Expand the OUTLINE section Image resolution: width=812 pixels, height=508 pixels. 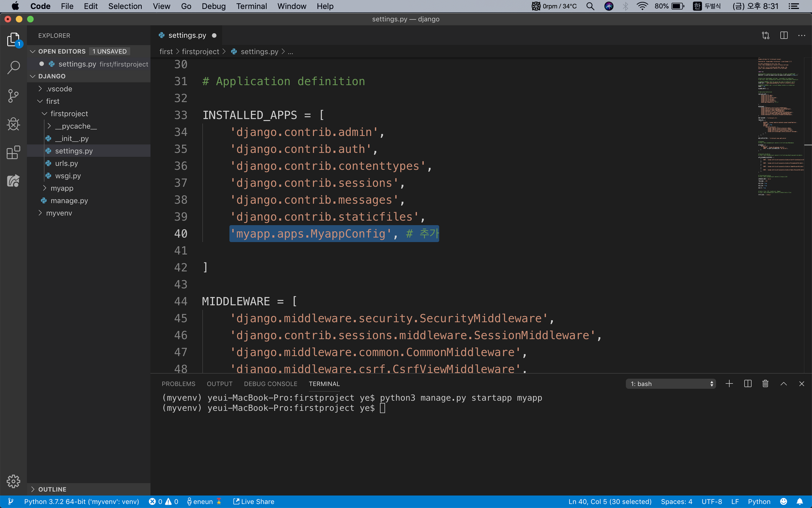pos(52,489)
